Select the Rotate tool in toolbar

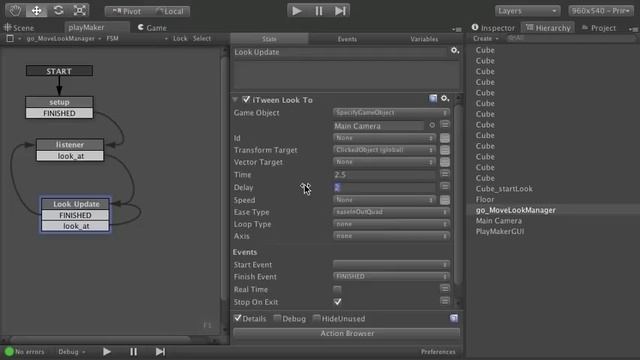(58, 10)
